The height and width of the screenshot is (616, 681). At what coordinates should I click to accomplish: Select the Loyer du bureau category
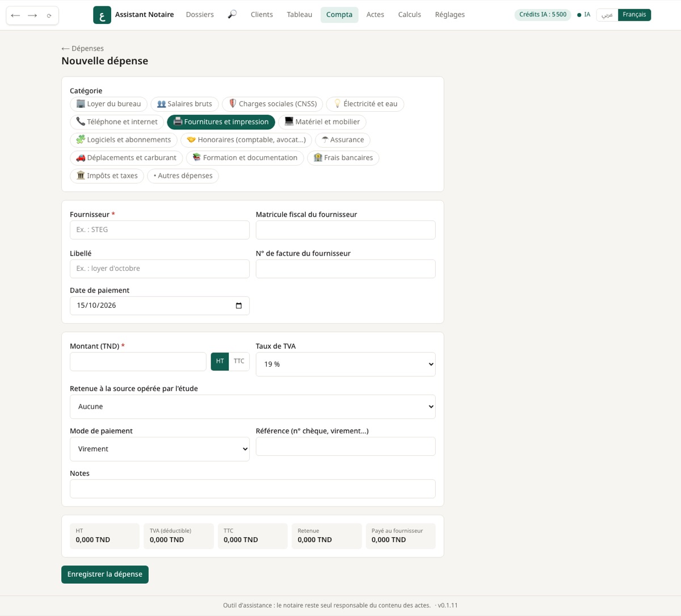(108, 104)
